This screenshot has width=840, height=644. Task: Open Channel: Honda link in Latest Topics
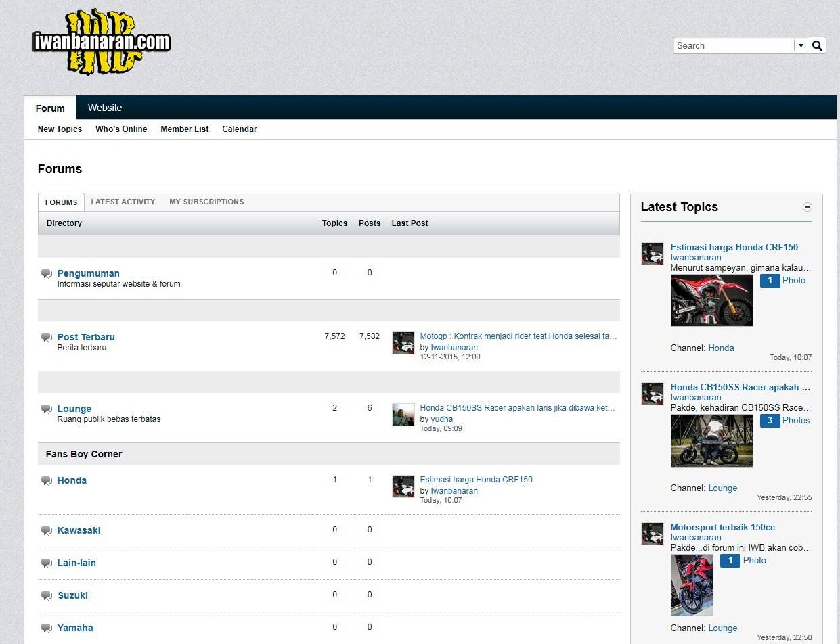[721, 348]
